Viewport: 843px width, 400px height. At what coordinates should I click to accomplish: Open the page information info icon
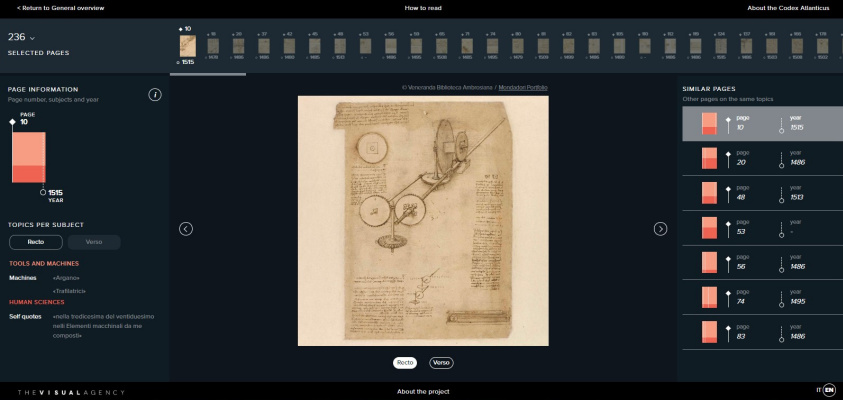[x=155, y=95]
